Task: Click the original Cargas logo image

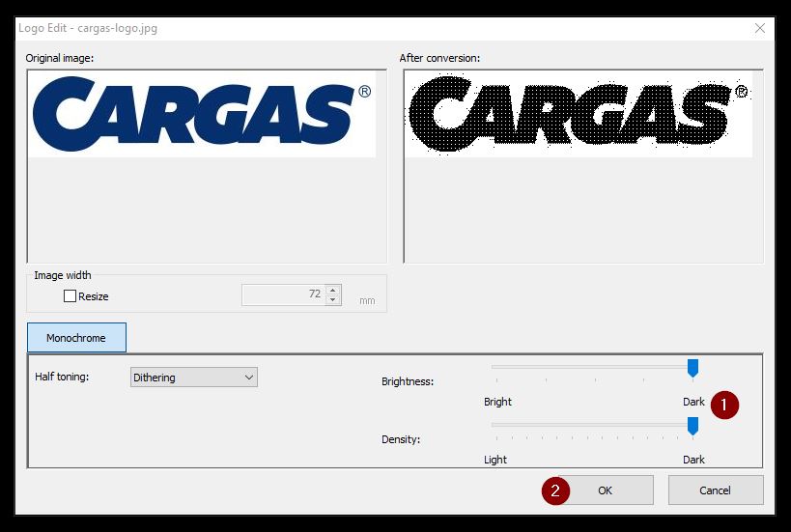Action: click(x=202, y=114)
